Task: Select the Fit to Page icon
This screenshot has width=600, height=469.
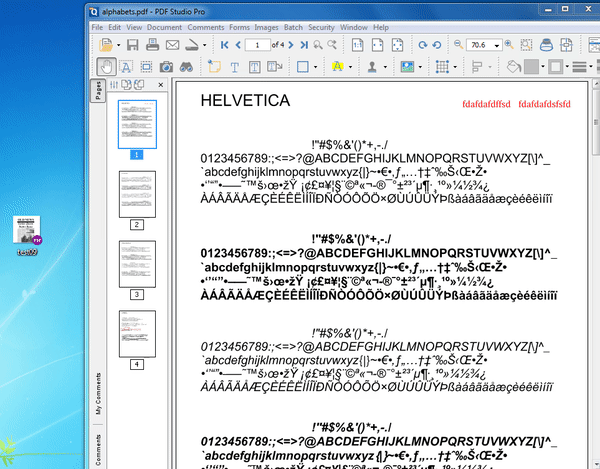Action: 398,45
